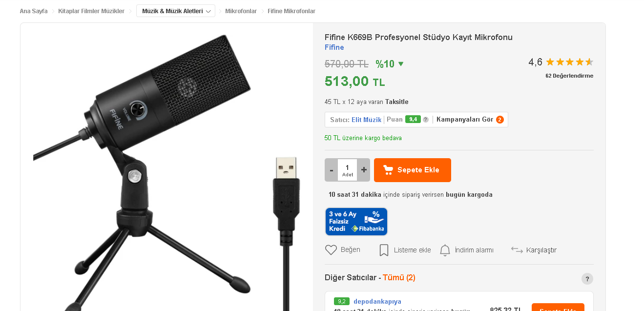Add product with Sepete Ekle button
The height and width of the screenshot is (311, 644).
pos(413,170)
